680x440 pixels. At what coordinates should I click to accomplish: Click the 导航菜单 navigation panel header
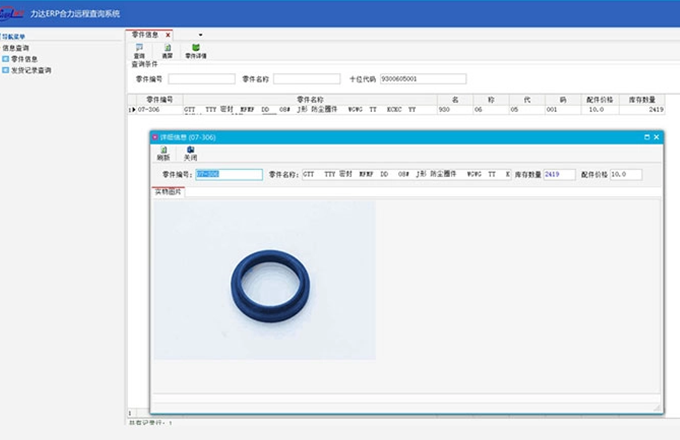pos(13,36)
